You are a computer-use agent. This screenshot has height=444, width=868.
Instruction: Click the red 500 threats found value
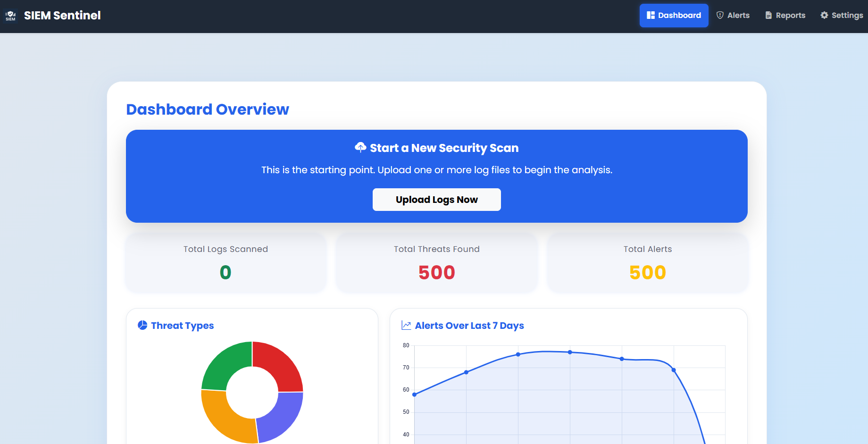point(437,272)
